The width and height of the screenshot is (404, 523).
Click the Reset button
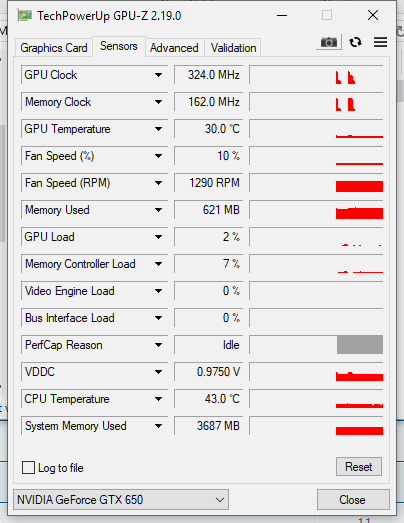point(359,467)
